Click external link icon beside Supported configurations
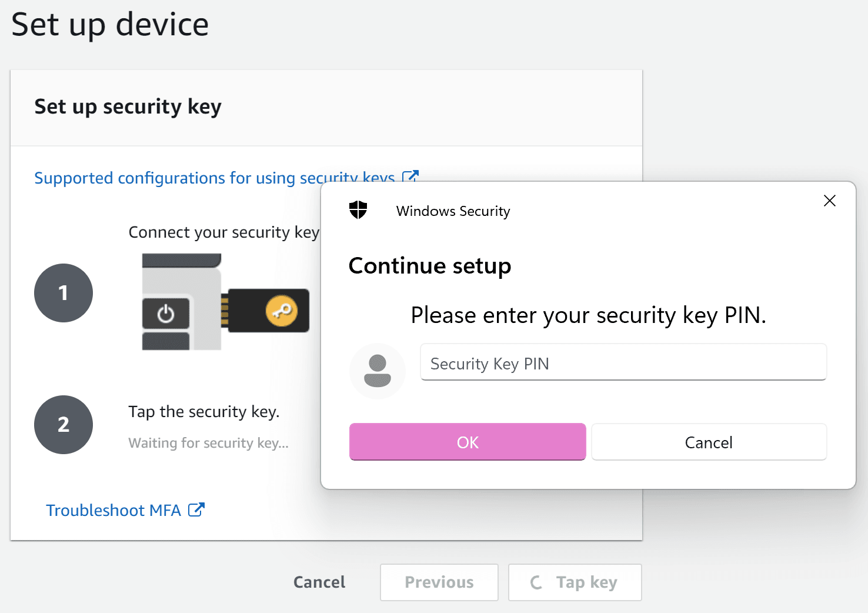868x613 pixels. 410,177
